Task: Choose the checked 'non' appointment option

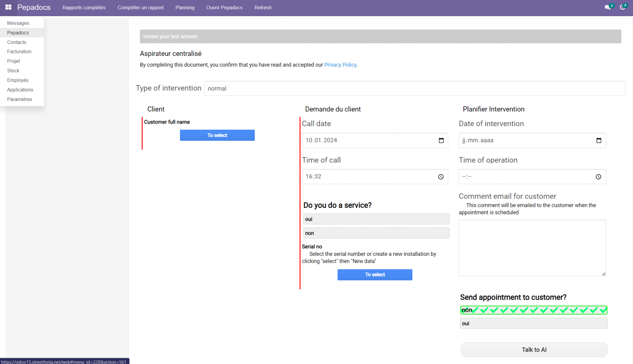Action: 533,310
